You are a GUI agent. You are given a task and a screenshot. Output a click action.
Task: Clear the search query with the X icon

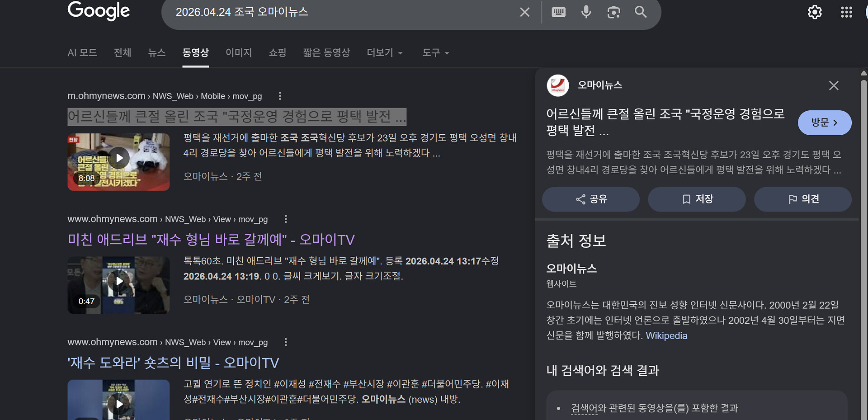click(x=524, y=12)
